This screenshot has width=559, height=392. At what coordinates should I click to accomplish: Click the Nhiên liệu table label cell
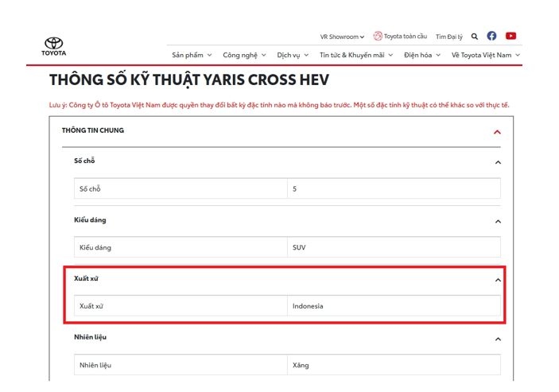click(x=181, y=364)
